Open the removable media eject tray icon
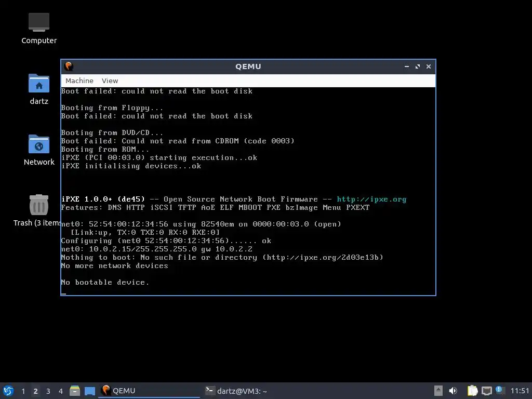This screenshot has width=532, height=399. pos(438,391)
